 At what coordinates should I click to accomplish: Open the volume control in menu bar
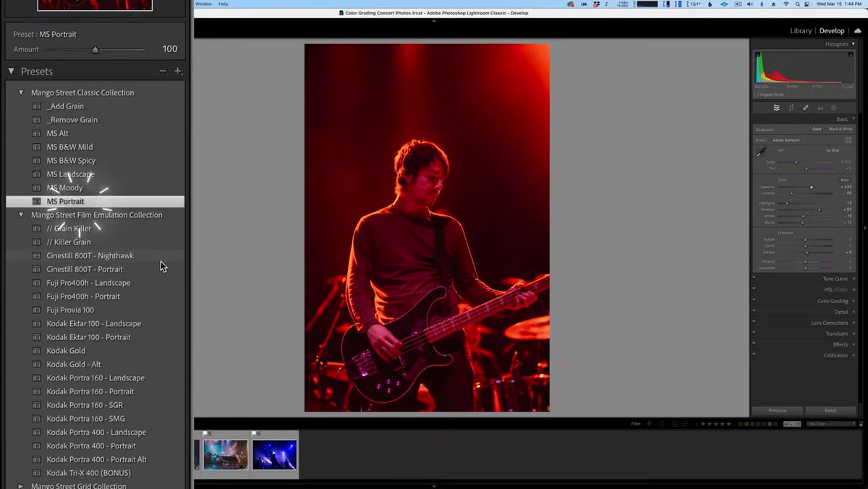750,4
